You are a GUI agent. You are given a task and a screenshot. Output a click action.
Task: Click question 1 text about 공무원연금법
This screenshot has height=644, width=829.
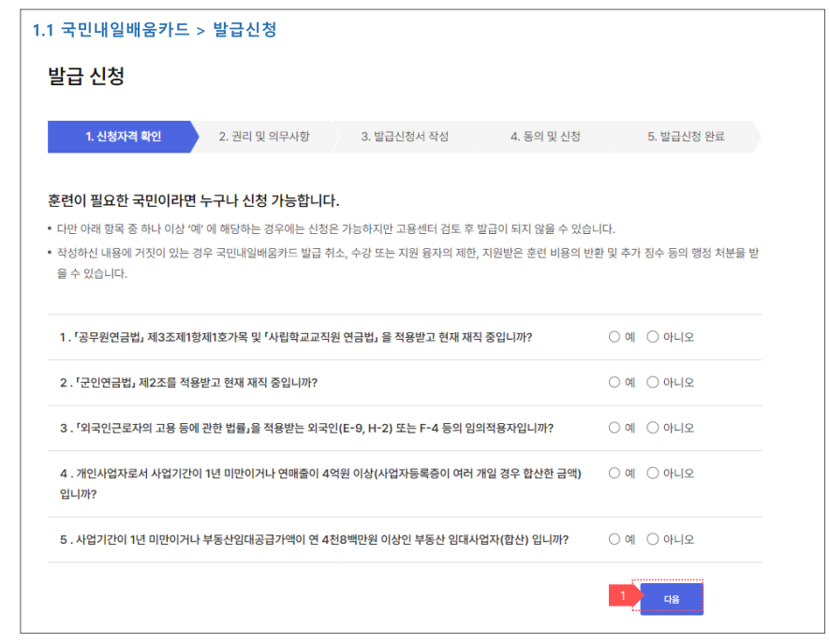pyautogui.click(x=296, y=337)
